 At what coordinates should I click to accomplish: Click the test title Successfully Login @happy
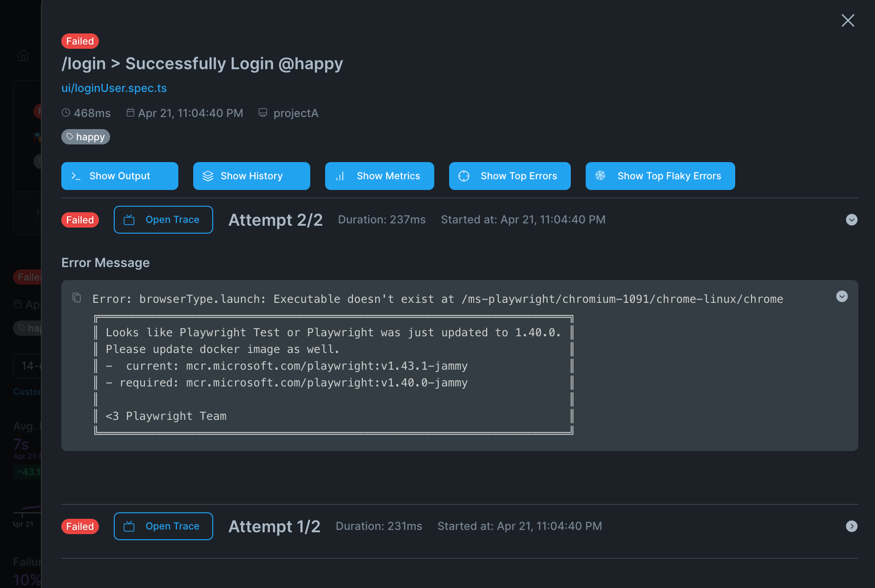(x=202, y=64)
